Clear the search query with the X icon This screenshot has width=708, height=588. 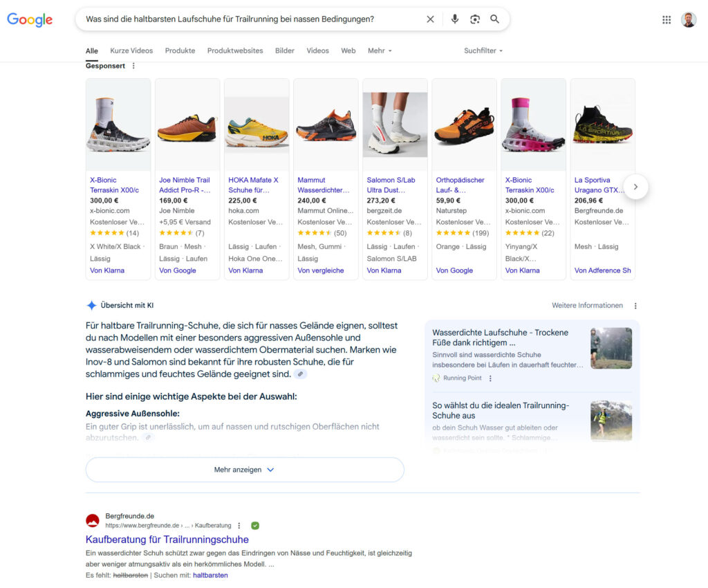point(430,19)
